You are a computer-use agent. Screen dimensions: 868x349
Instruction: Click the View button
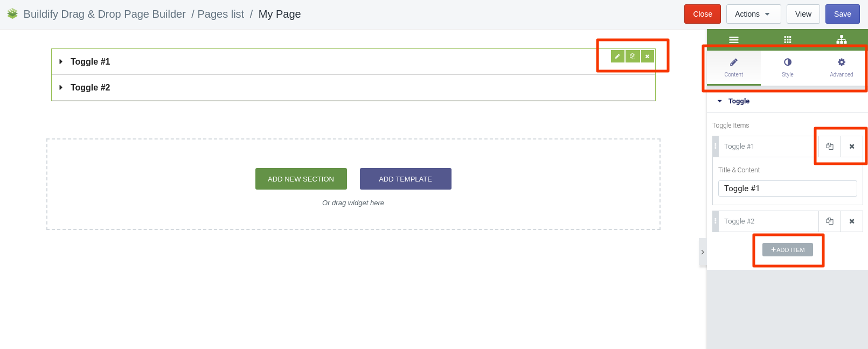tap(803, 14)
